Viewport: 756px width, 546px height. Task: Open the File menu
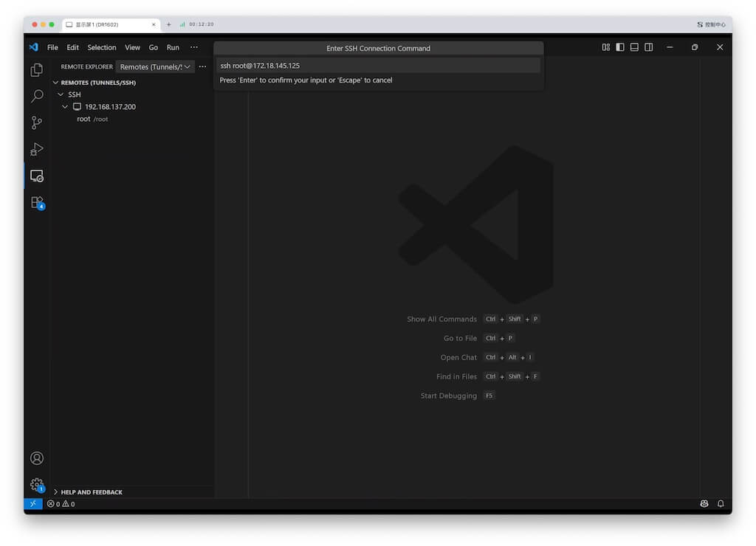pos(52,46)
